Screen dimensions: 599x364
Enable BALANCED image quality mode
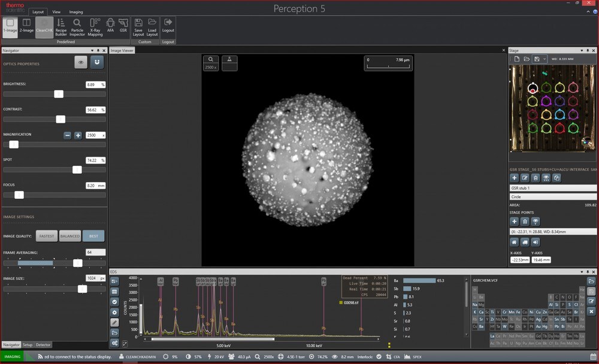tap(70, 236)
